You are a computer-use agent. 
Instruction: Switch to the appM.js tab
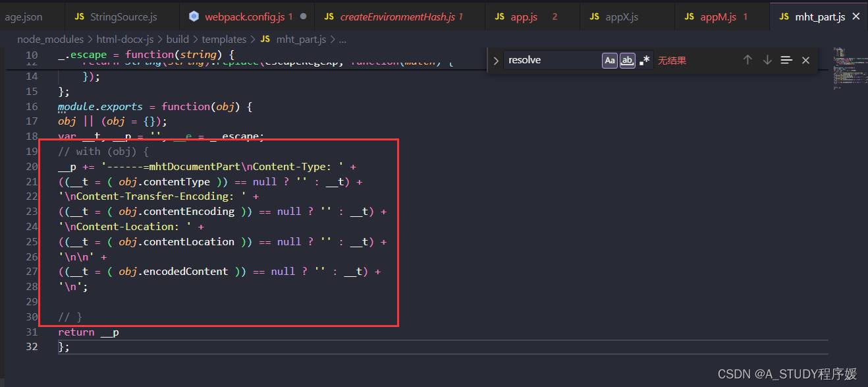(x=722, y=16)
